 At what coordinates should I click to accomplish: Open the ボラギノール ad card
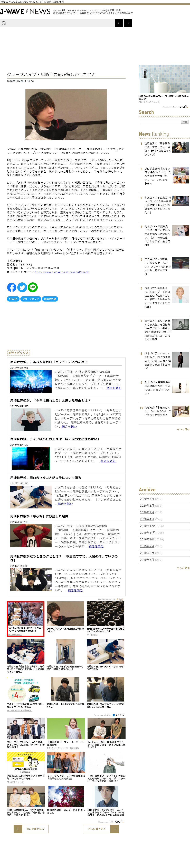(26, 768)
